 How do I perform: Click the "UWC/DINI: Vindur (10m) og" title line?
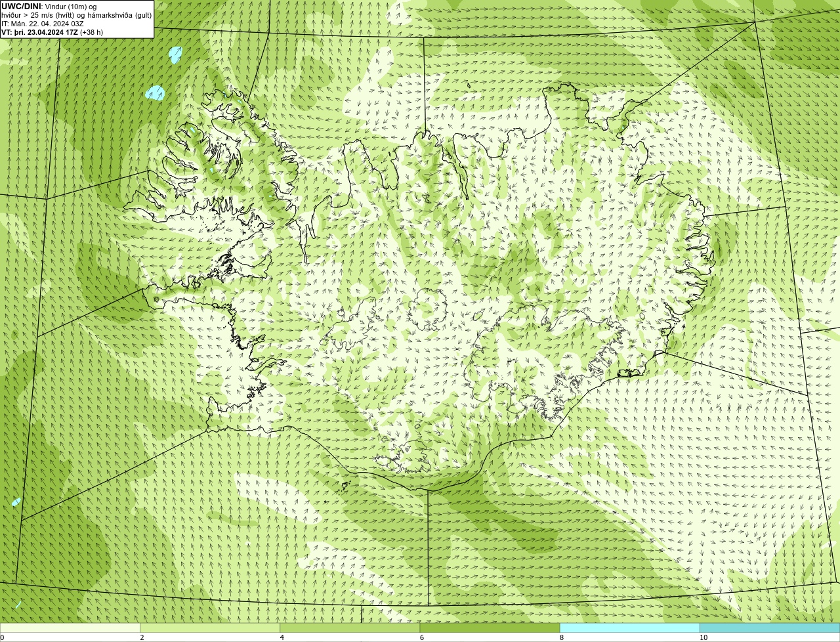tap(49, 7)
